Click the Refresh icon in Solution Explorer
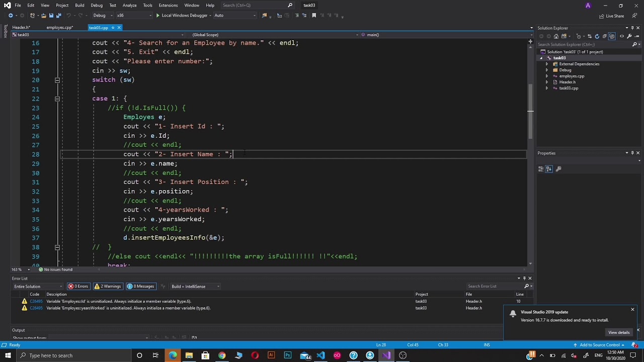644x362 pixels. pos(597,36)
